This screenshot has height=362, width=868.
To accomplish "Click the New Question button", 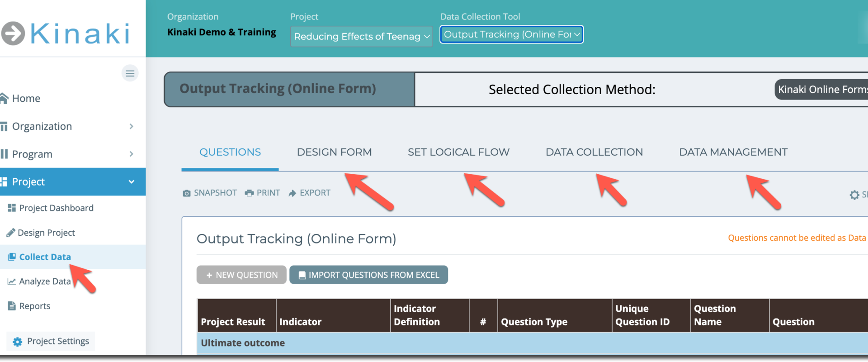I will pyautogui.click(x=241, y=275).
